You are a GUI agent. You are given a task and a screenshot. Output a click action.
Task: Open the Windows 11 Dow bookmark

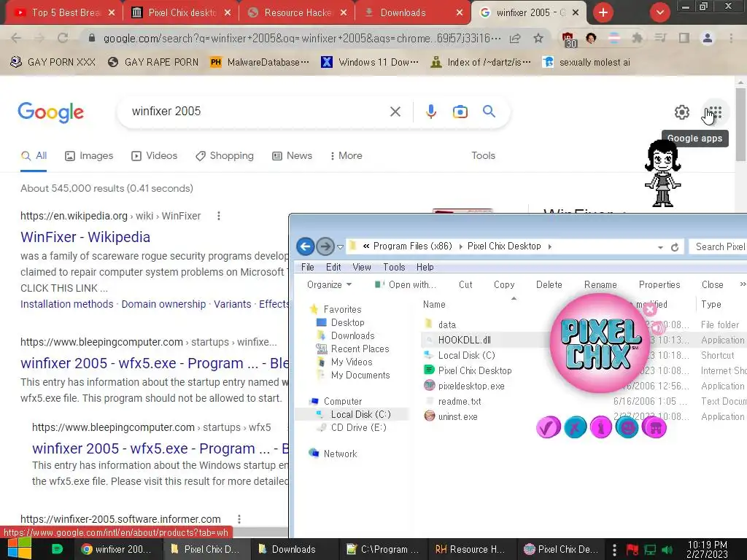tap(370, 63)
